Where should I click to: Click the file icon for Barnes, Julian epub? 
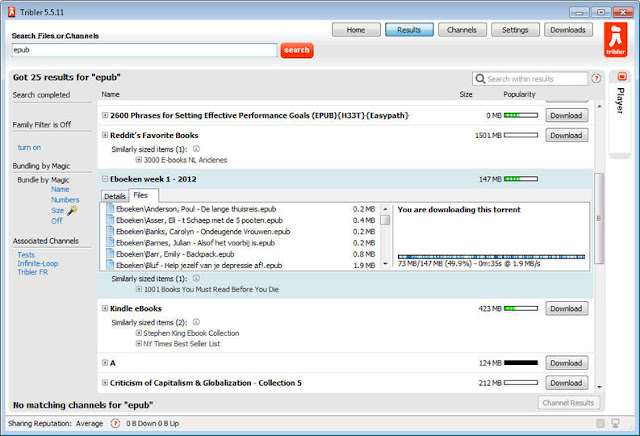point(109,242)
